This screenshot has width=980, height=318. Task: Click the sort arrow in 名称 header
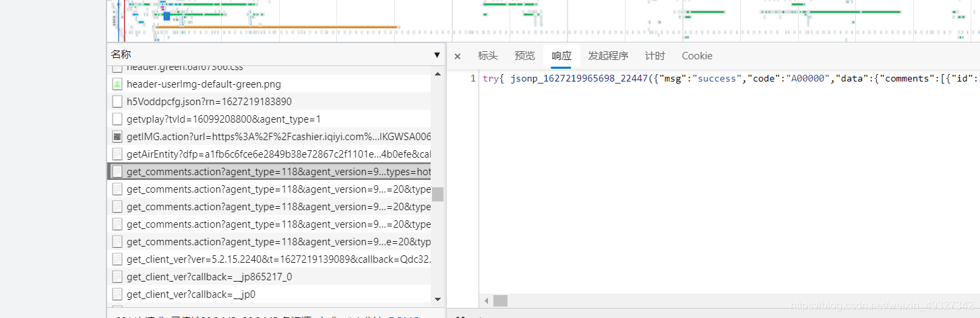[x=437, y=55]
